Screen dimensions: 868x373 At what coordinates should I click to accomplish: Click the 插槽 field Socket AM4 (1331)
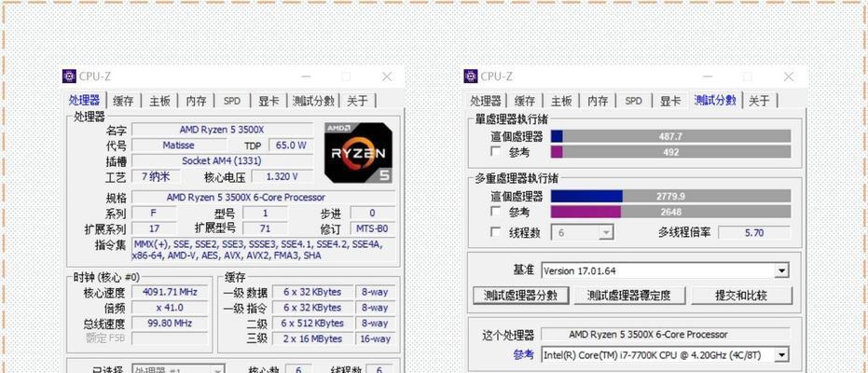coord(222,160)
